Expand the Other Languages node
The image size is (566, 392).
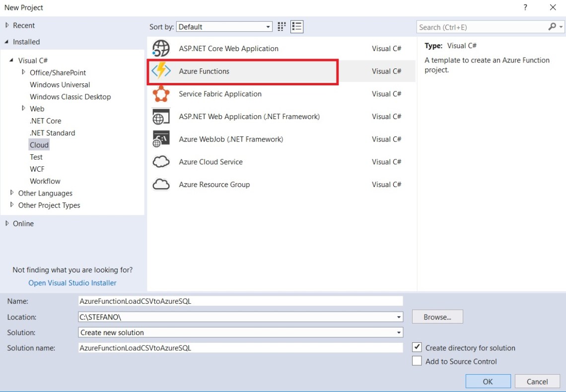point(11,193)
